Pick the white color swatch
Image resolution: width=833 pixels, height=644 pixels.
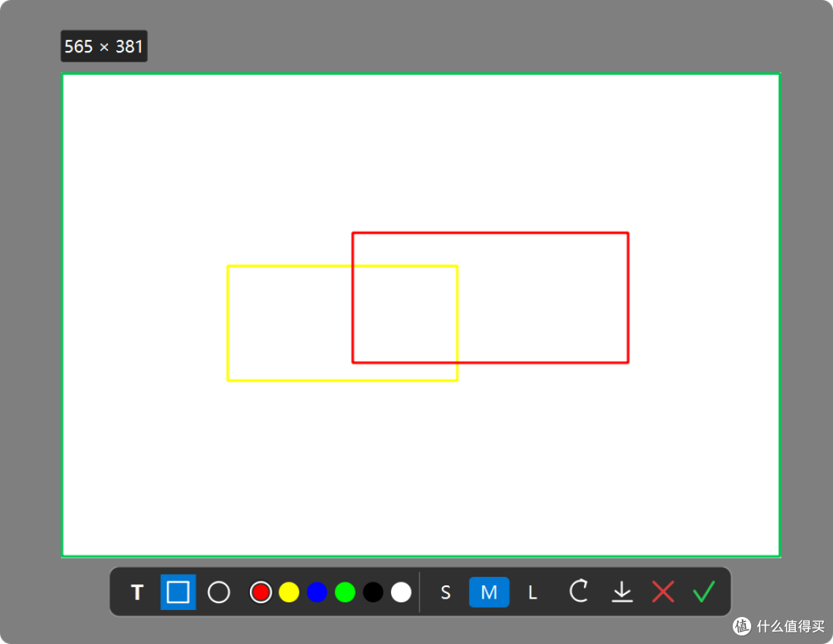click(401, 592)
